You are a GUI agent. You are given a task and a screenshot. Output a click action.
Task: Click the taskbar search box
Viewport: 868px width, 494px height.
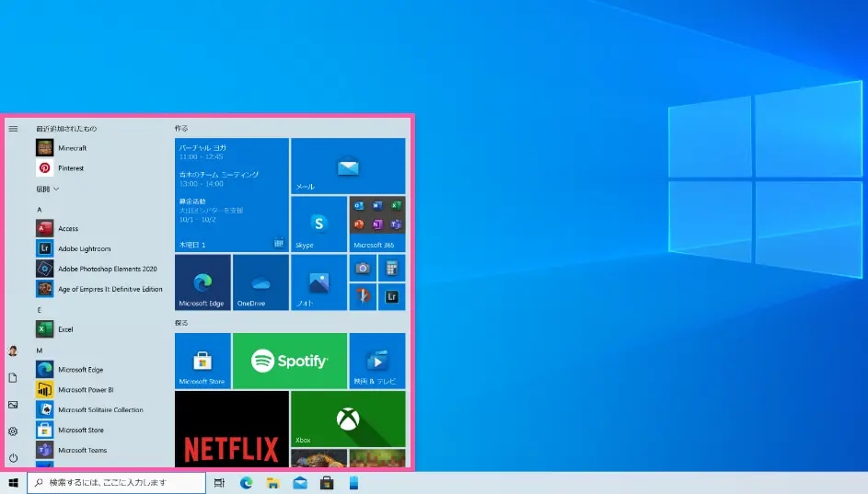coord(116,483)
